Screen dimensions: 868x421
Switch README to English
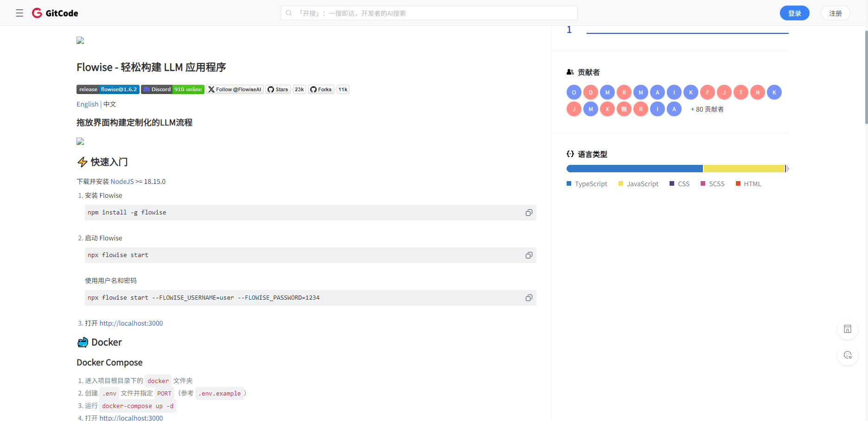point(87,104)
